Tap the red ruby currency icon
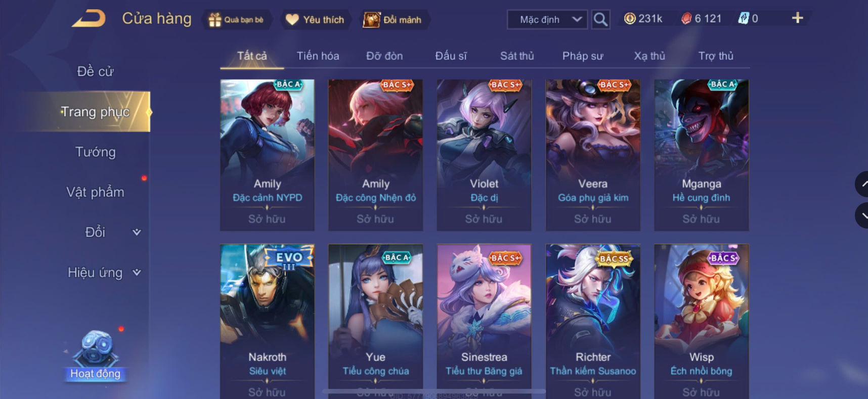868x399 pixels. pyautogui.click(x=686, y=19)
